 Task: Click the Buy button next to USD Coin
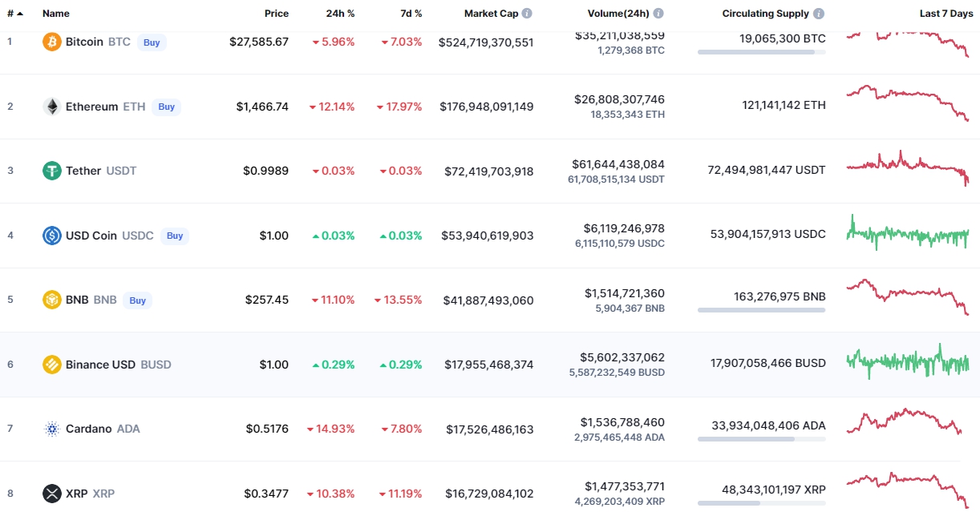[x=175, y=236]
